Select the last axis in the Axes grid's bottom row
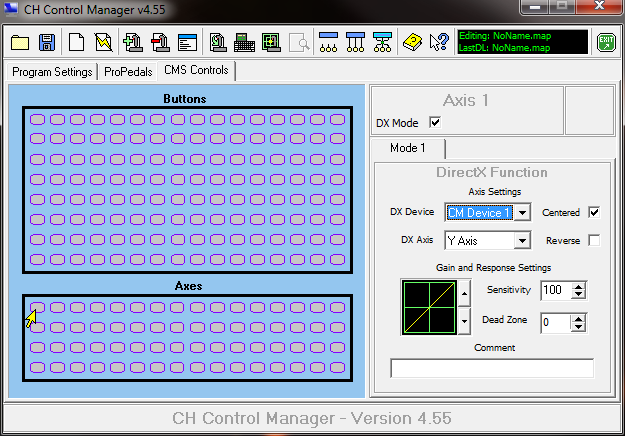 click(x=338, y=367)
